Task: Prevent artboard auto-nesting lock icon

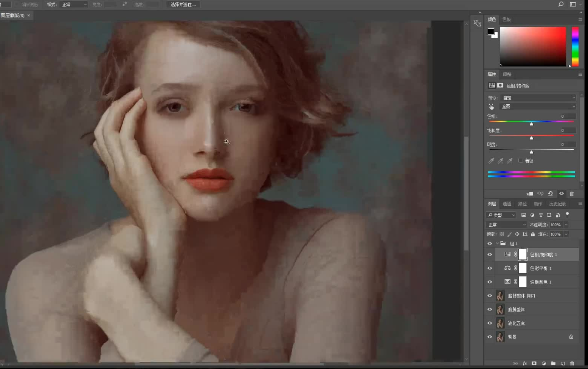Action: [x=525, y=234]
